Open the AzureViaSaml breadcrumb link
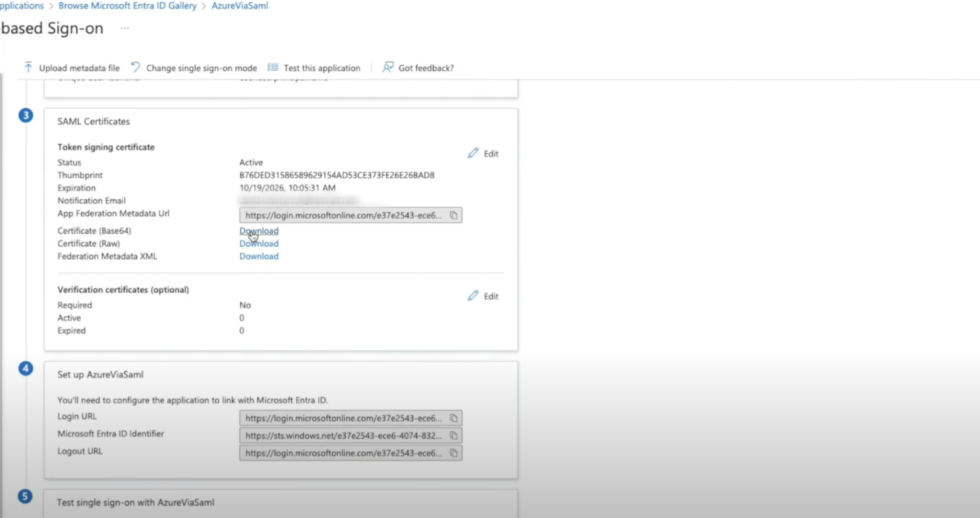Screen dimensions: 980x518 click(239, 6)
